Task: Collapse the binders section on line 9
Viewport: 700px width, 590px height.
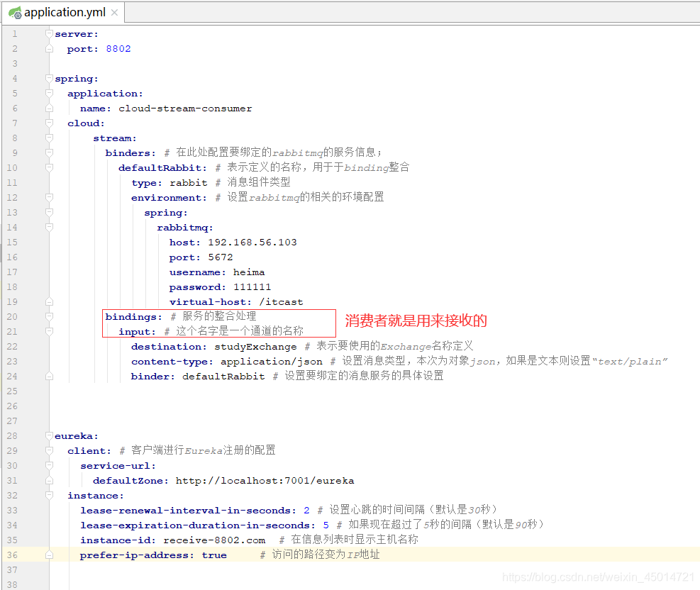Action: click(x=49, y=152)
